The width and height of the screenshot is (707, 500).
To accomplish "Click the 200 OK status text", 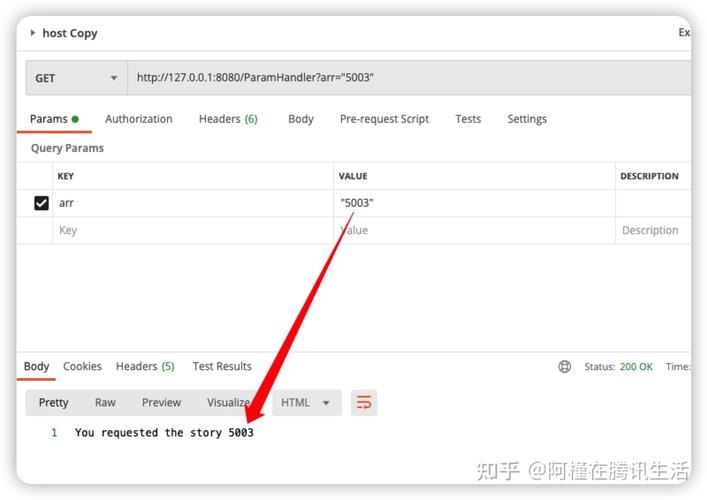I will click(636, 367).
